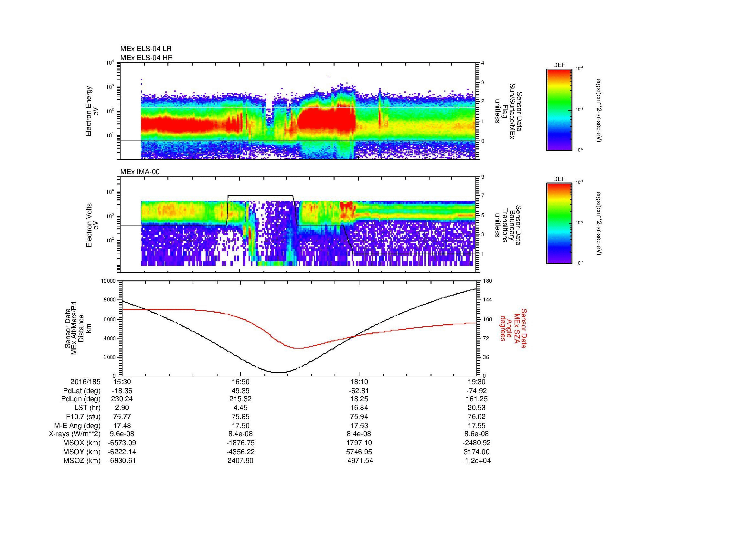756x534 pixels.
Task: Click the 'LST (hr)' row label
Action: point(87,408)
